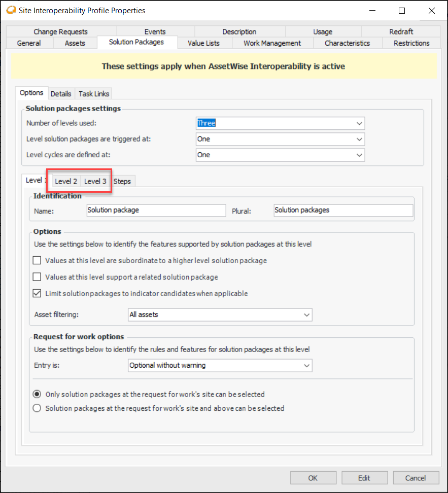Image resolution: width=448 pixels, height=493 pixels.
Task: Open the Level 2 tab
Action: [66, 182]
